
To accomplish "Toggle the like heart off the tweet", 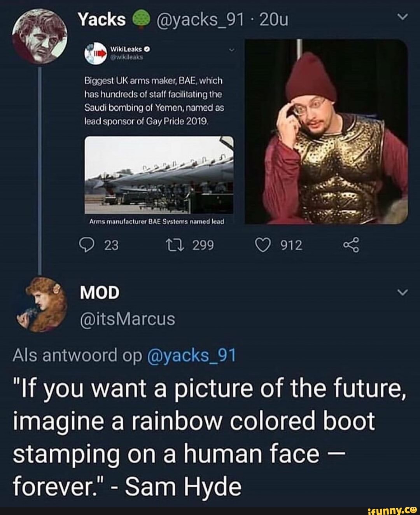I will click(264, 244).
